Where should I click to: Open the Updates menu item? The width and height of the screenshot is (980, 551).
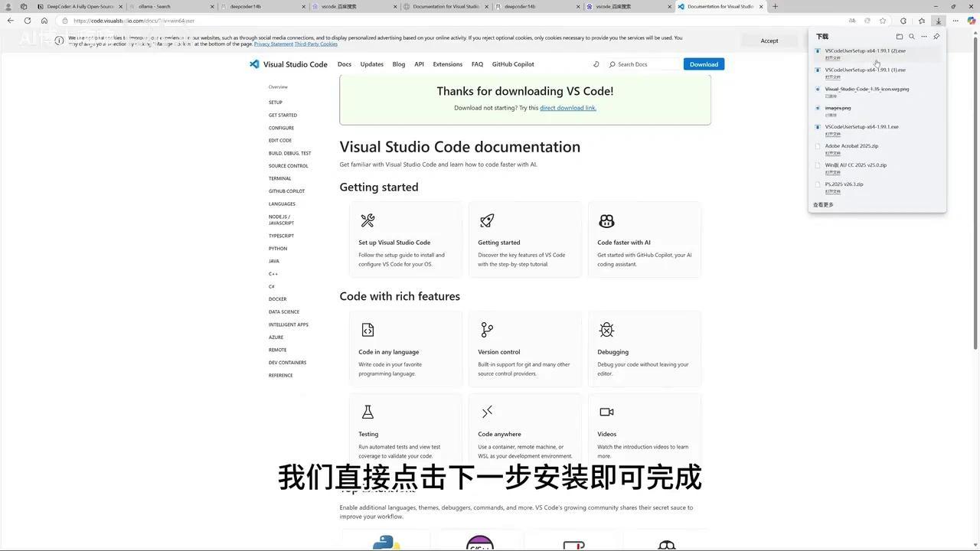(x=372, y=64)
